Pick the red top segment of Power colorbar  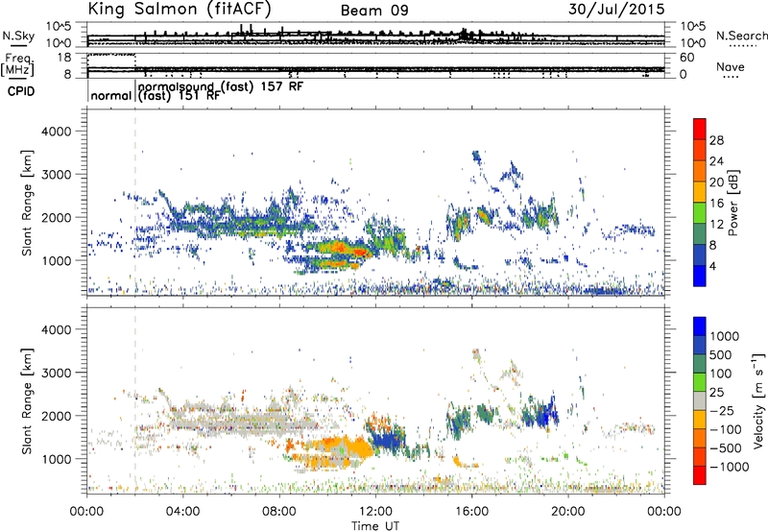pyautogui.click(x=700, y=129)
